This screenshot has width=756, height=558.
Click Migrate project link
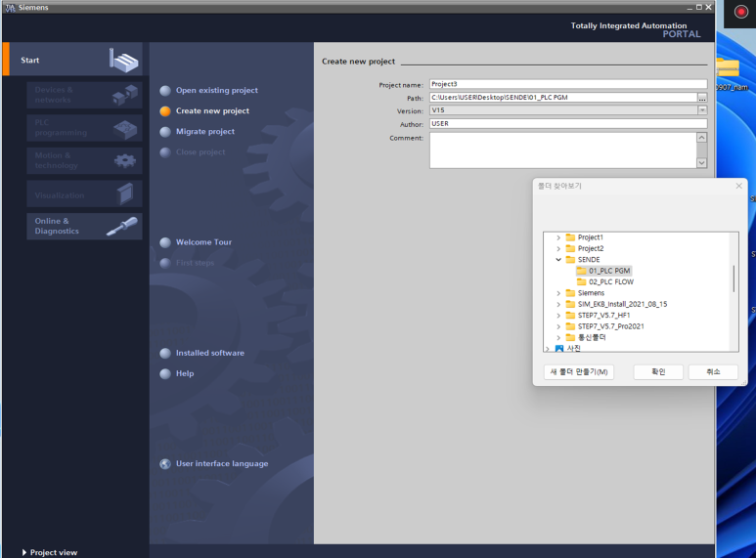click(205, 131)
